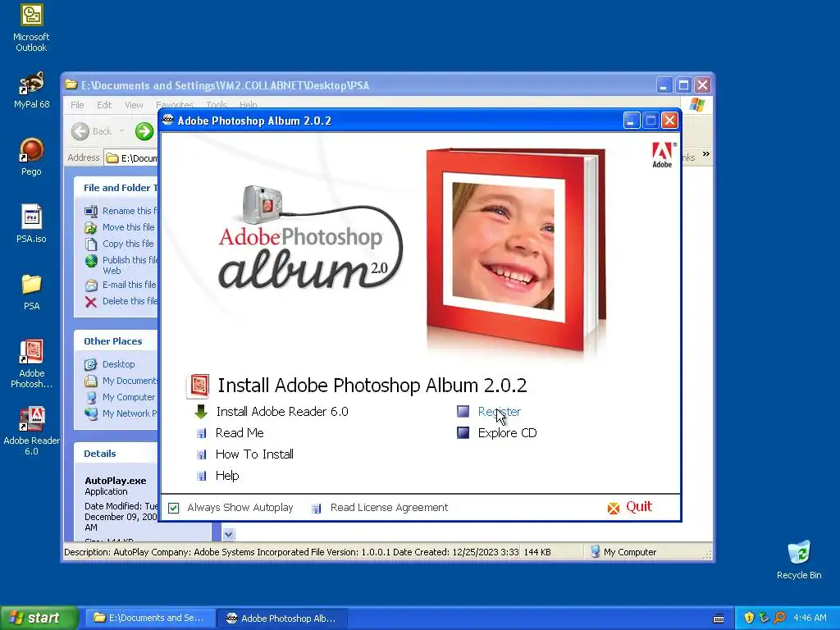Image resolution: width=840 pixels, height=630 pixels.
Task: Click the Rename this file icon
Action: tap(91, 211)
